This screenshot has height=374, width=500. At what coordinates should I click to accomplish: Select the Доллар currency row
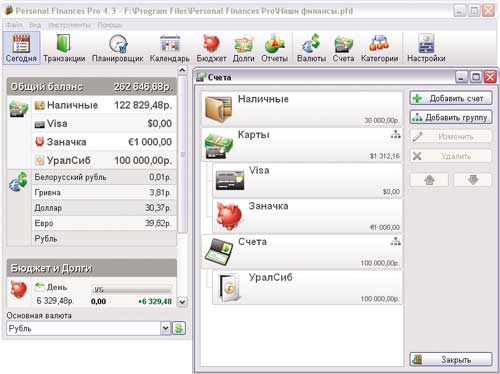[x=104, y=208]
